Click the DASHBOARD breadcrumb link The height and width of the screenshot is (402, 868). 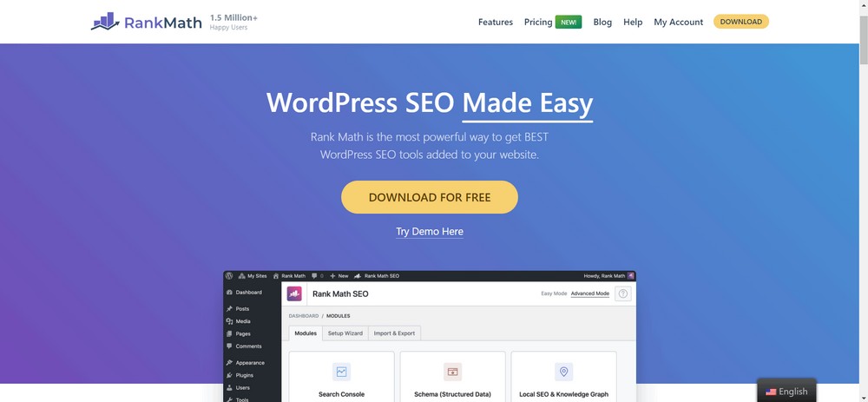(x=303, y=316)
